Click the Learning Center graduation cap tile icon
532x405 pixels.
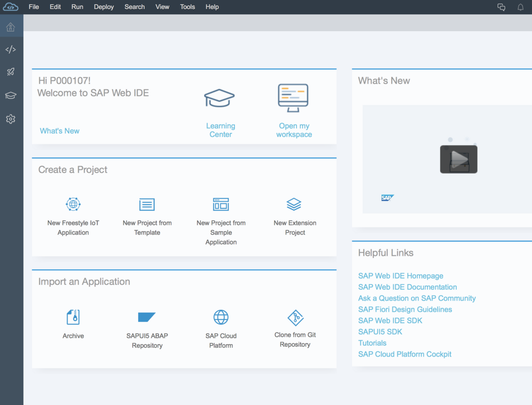[x=219, y=98]
